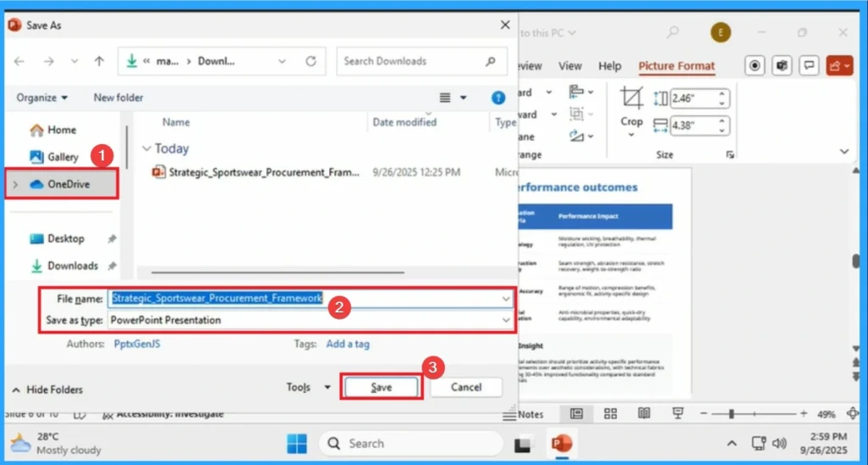
Task: Open the Align objects menu
Action: pos(581,92)
